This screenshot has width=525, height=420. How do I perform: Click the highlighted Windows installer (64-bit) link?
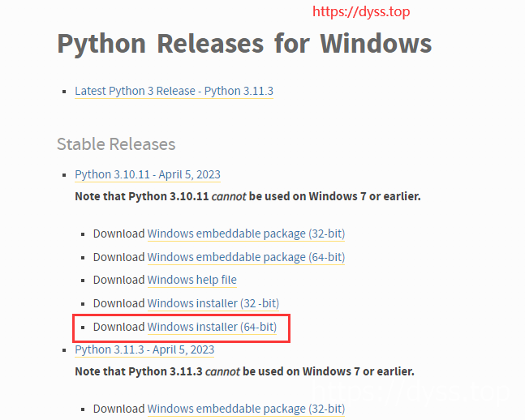tap(212, 327)
